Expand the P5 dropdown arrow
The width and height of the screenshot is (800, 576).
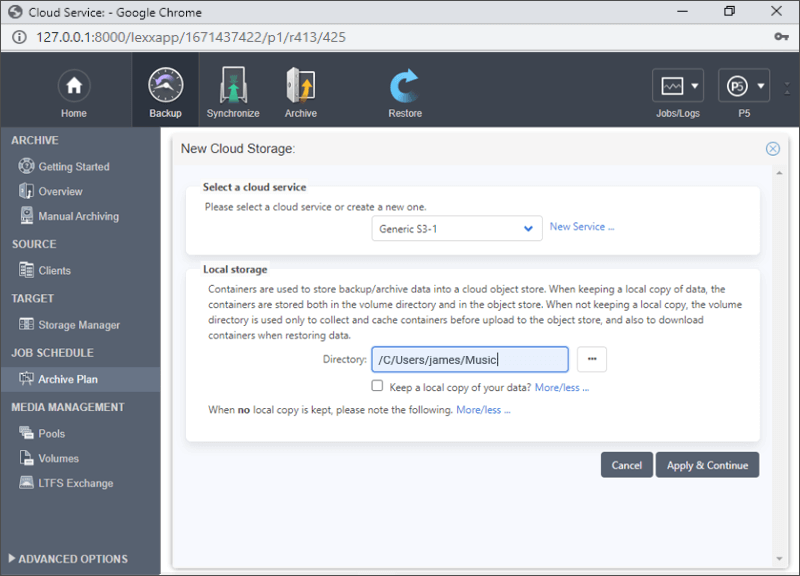point(761,86)
